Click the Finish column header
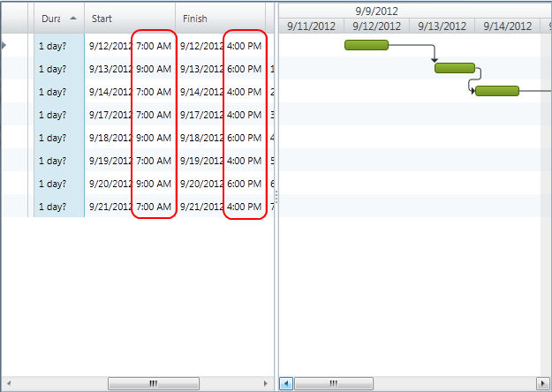This screenshot has width=552, height=392. point(219,18)
